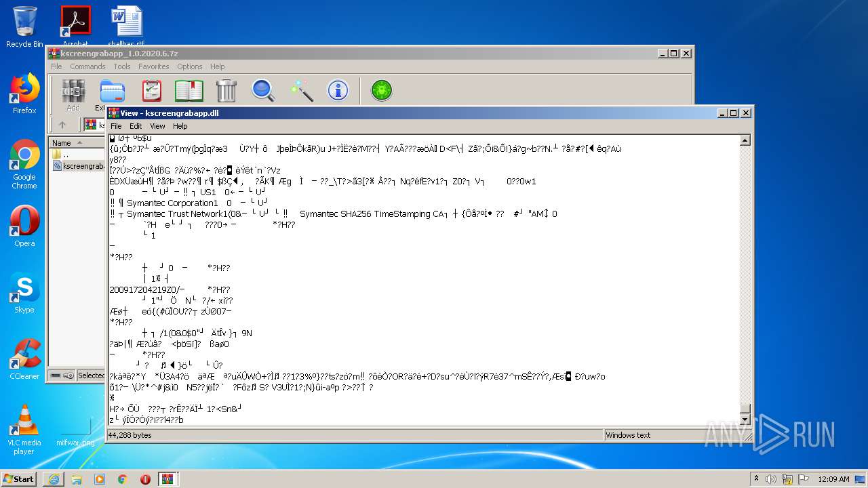Open viewer window View menu
This screenshot has width=868, height=488.
157,126
